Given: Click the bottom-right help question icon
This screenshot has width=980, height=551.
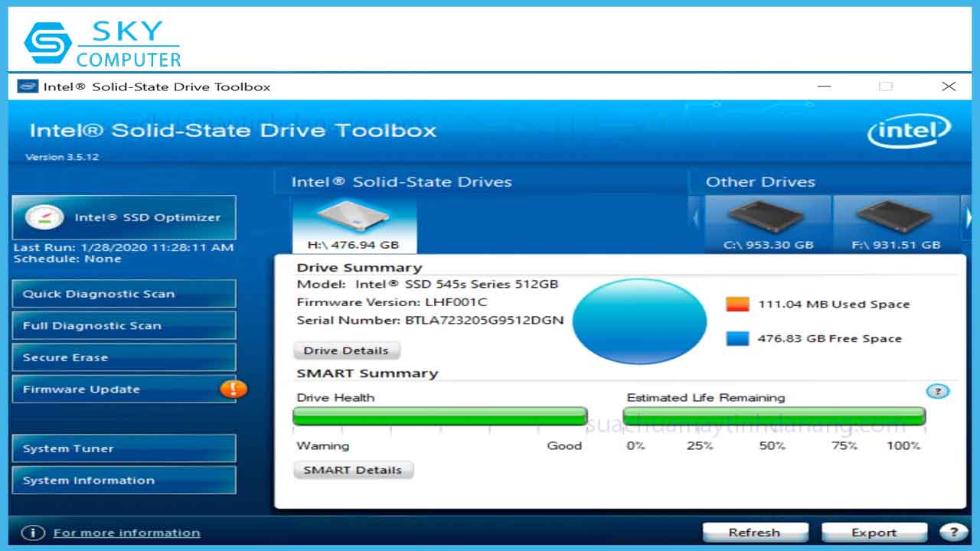Looking at the screenshot, I should click(x=953, y=532).
